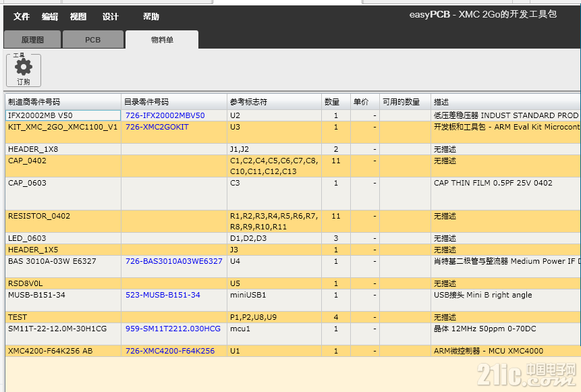The width and height of the screenshot is (581, 392).
Task: Select the BAS 3010A-03W E6327 cell
Action: pyautogui.click(x=63, y=267)
